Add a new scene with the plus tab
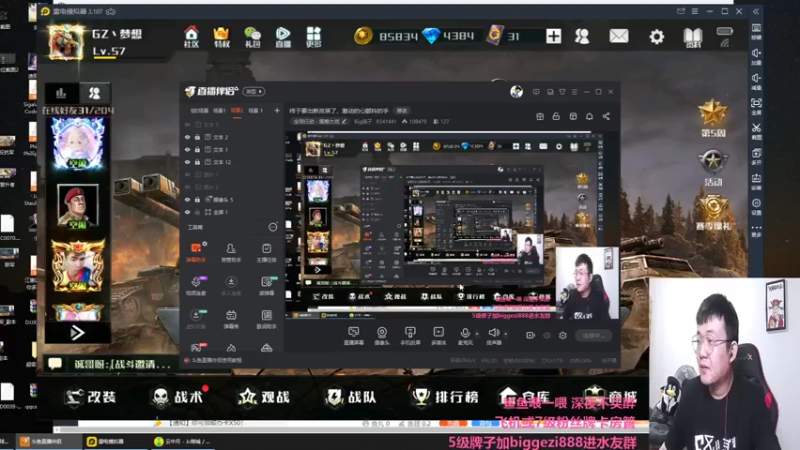Viewport: 800px width, 450px height. pyautogui.click(x=277, y=110)
